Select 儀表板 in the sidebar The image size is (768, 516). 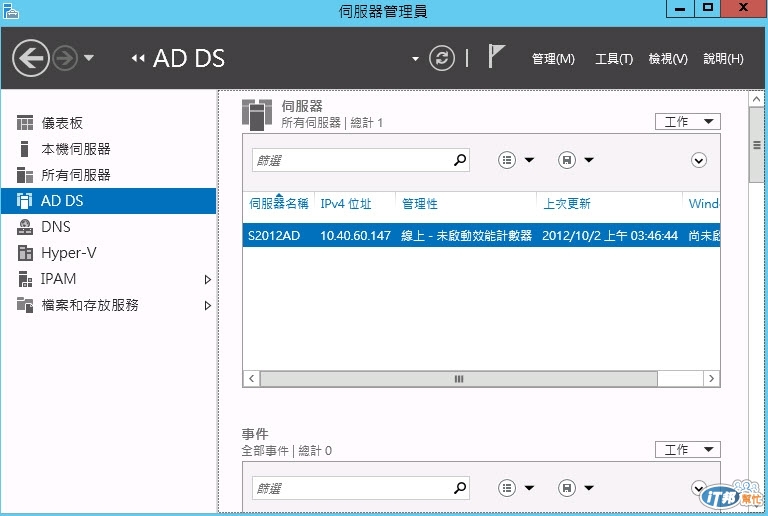click(x=109, y=123)
